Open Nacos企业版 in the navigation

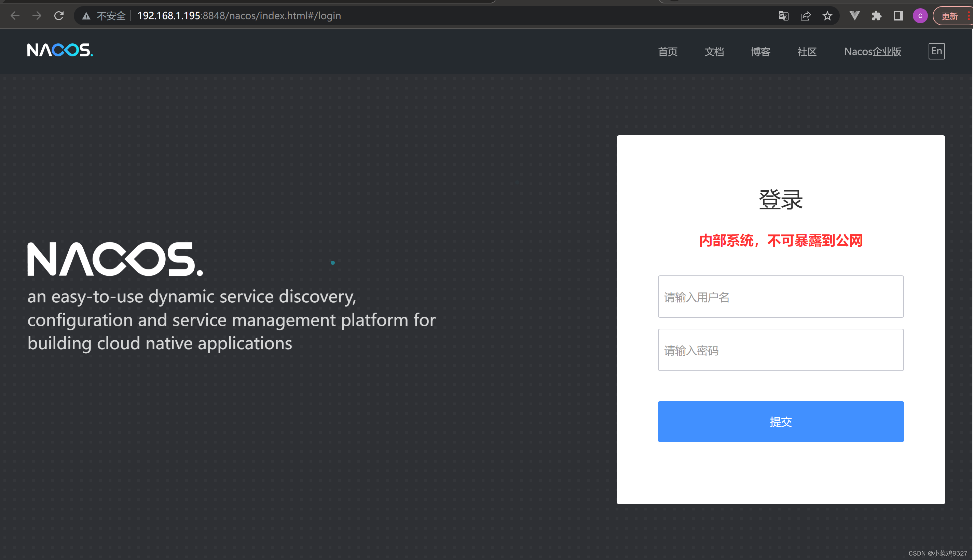[873, 52]
